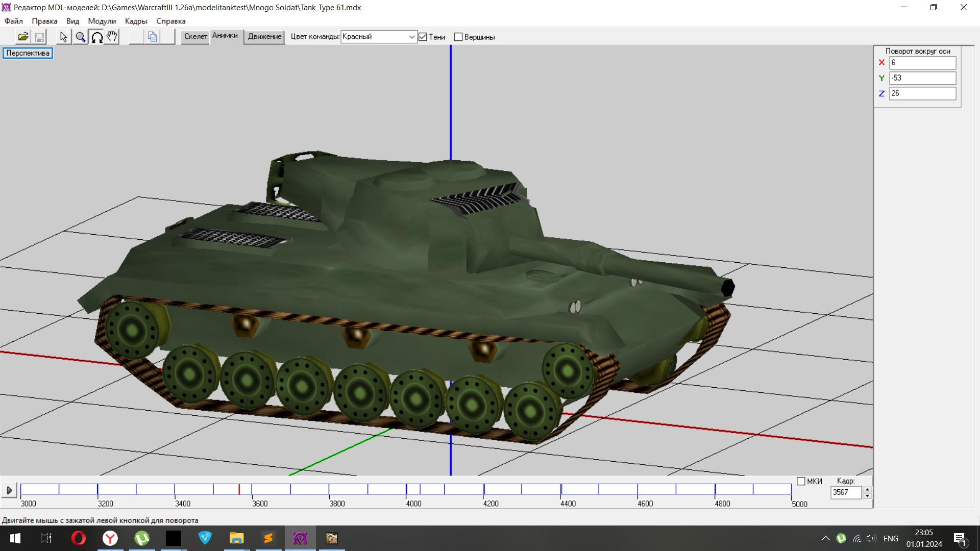The image size is (980, 551).
Task: Click the Движение button
Action: pyautogui.click(x=264, y=36)
